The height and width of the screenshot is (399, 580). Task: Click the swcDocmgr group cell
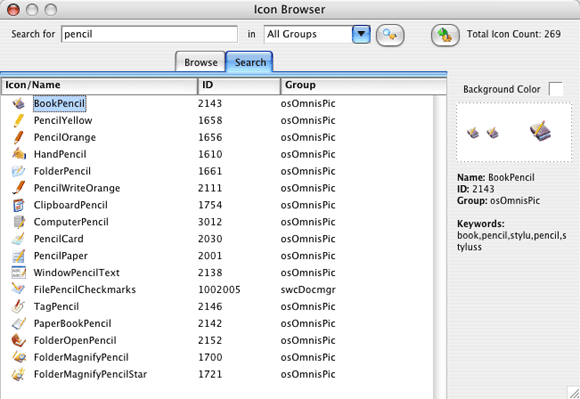[308, 290]
